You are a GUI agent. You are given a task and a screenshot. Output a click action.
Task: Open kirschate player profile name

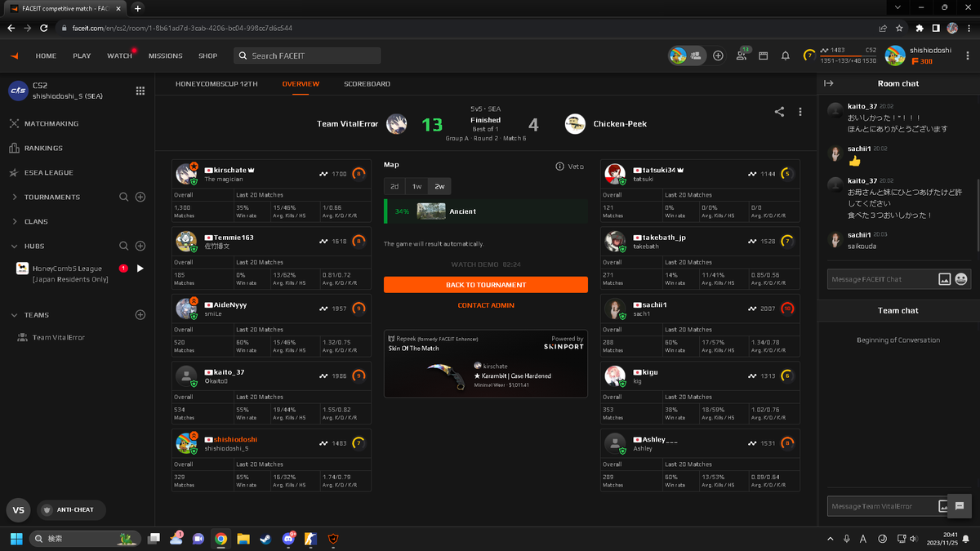coord(229,171)
